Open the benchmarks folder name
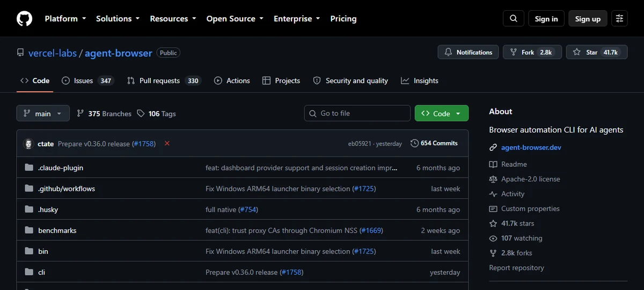 (57, 230)
